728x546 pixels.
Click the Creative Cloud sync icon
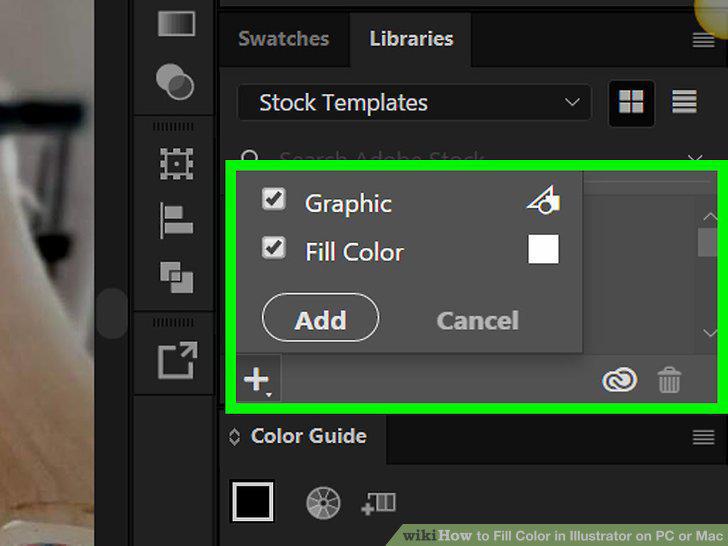click(620, 380)
